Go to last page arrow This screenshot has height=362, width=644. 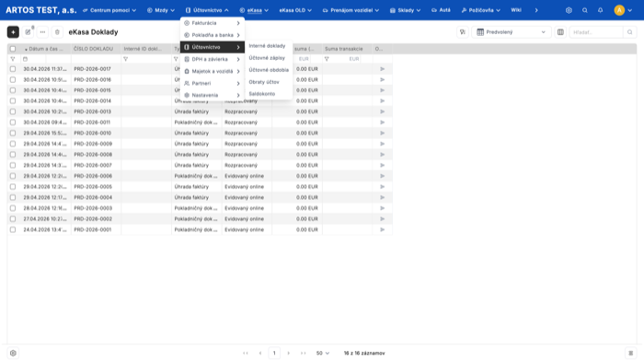tap(303, 353)
